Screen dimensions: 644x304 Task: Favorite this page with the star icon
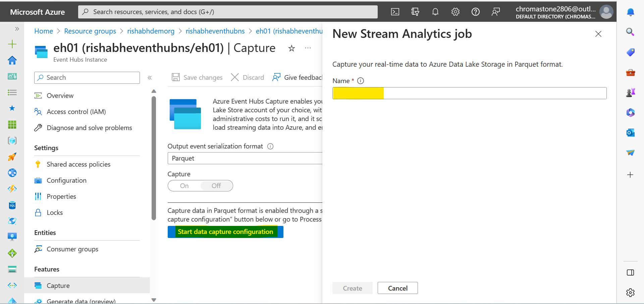292,48
